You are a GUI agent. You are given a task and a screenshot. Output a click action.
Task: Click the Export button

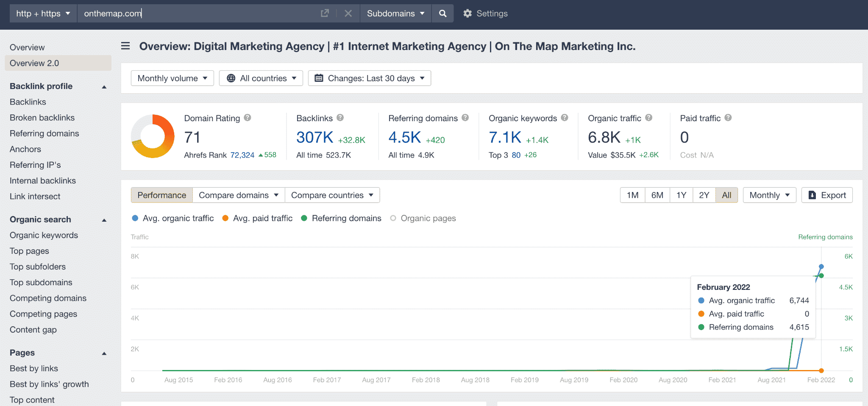click(827, 195)
